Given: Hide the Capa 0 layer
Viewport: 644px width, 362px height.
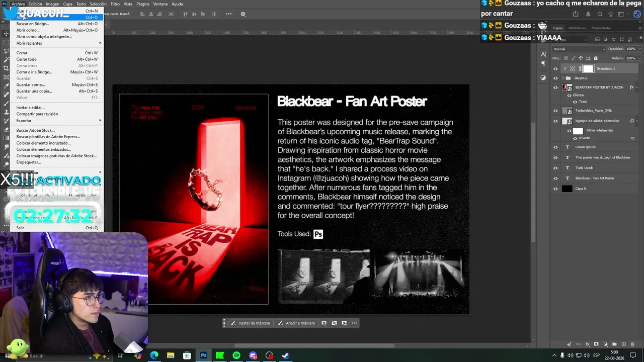Looking at the screenshot, I should [x=555, y=189].
